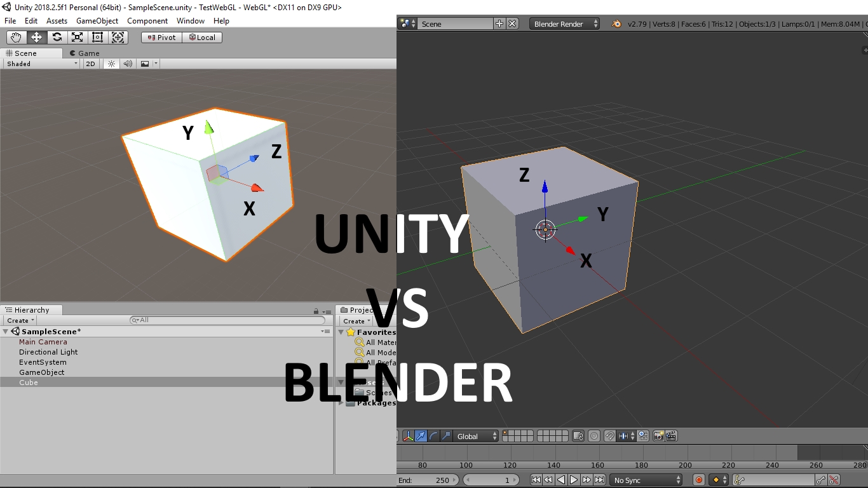Open the Hierarchy panel options menu icon
This screenshot has height=488, width=868.
326,311
